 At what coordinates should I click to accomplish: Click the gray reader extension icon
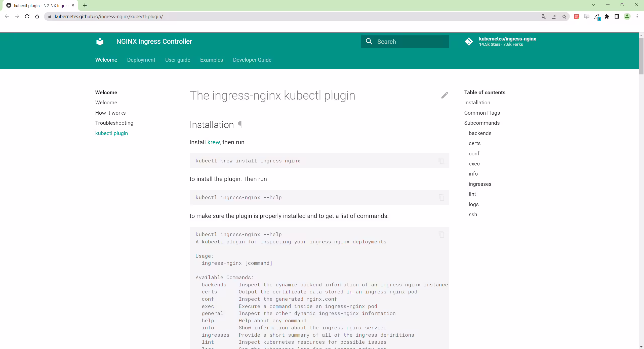click(x=587, y=17)
